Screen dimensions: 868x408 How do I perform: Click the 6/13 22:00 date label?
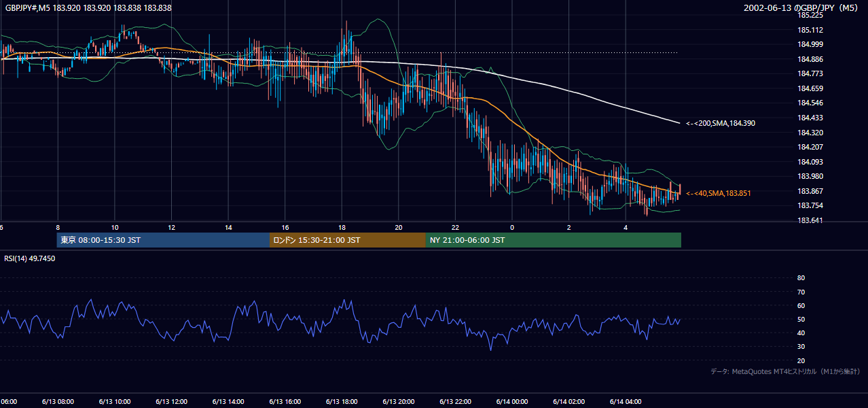point(456,401)
